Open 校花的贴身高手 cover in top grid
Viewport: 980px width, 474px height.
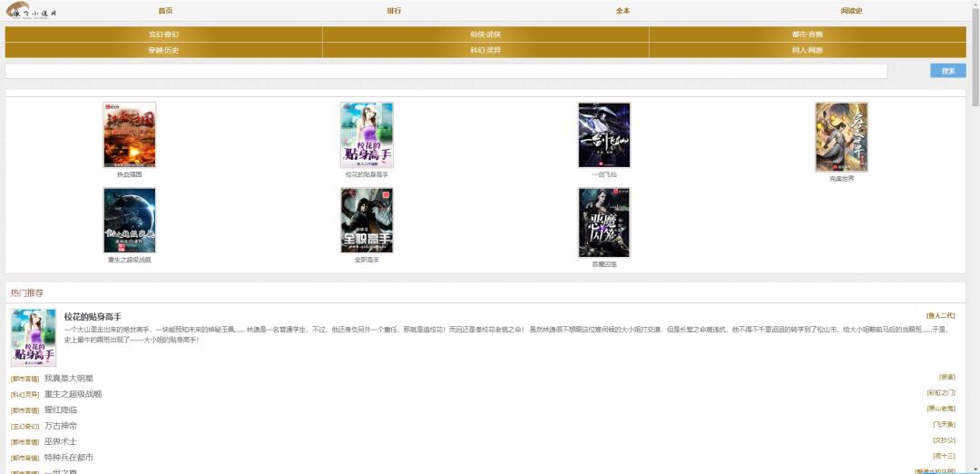[x=367, y=135]
